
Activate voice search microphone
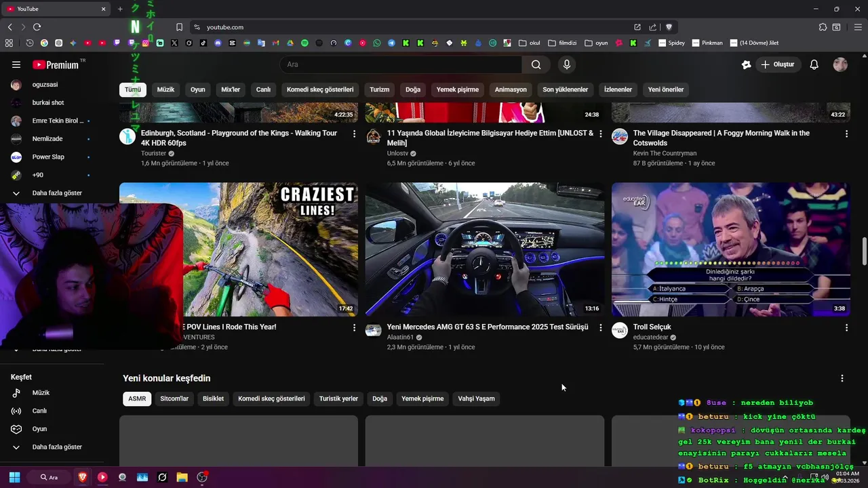[567, 64]
